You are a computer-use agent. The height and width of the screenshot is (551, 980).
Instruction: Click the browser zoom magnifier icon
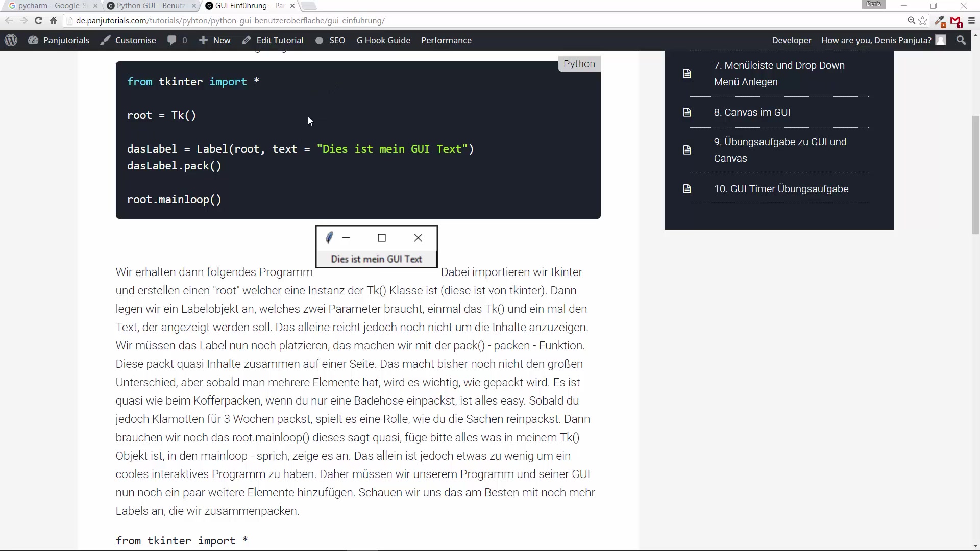pyautogui.click(x=911, y=21)
